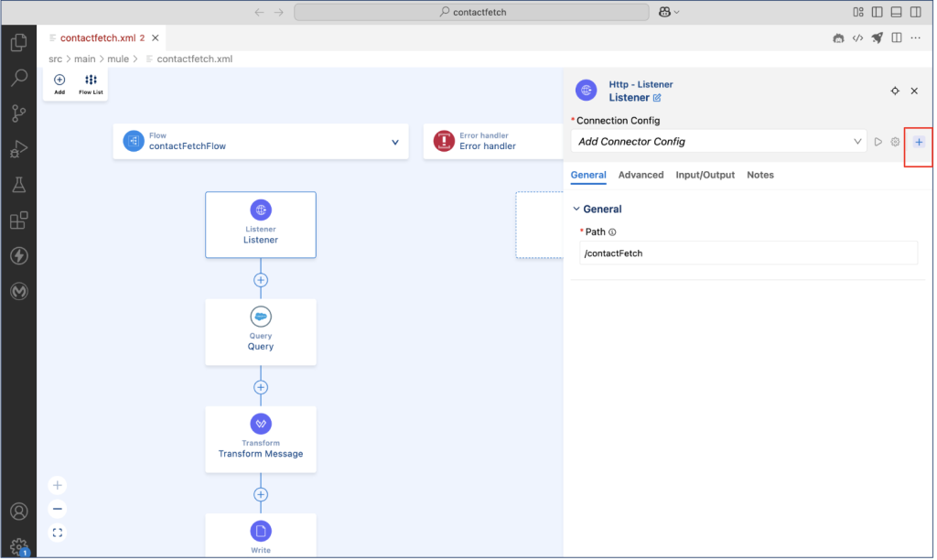Add component between Transform and Write
937x560 pixels.
click(x=261, y=494)
